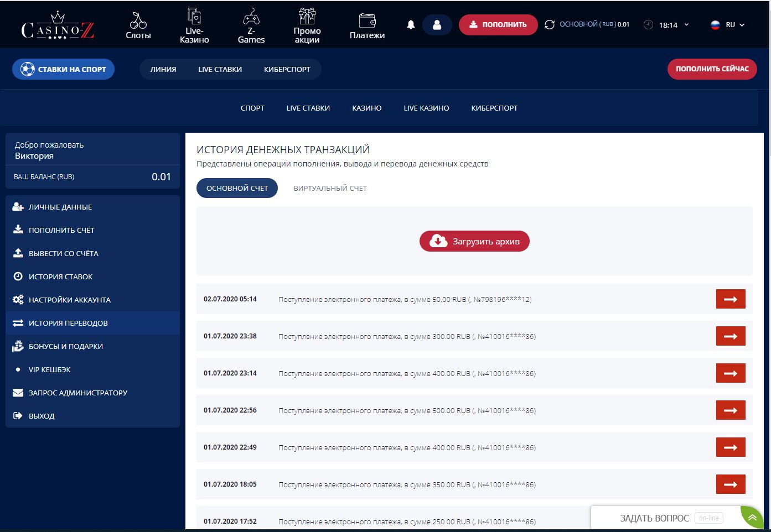Screen dimensions: 771x532
Task: Click the Загрузить архив button
Action: 474,241
